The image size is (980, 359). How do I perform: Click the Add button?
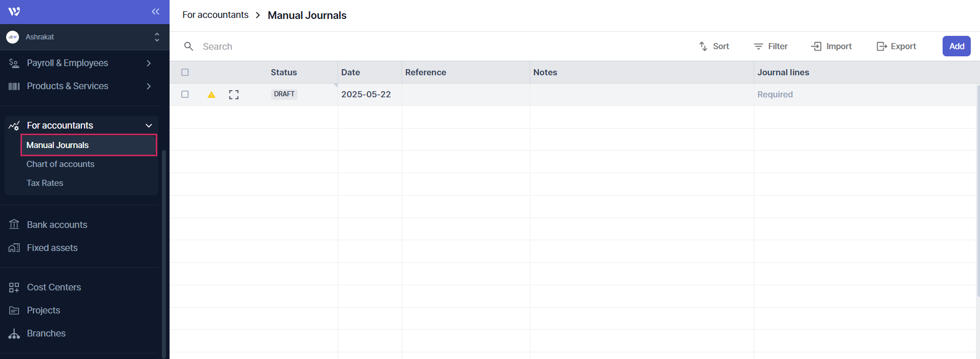pos(956,46)
